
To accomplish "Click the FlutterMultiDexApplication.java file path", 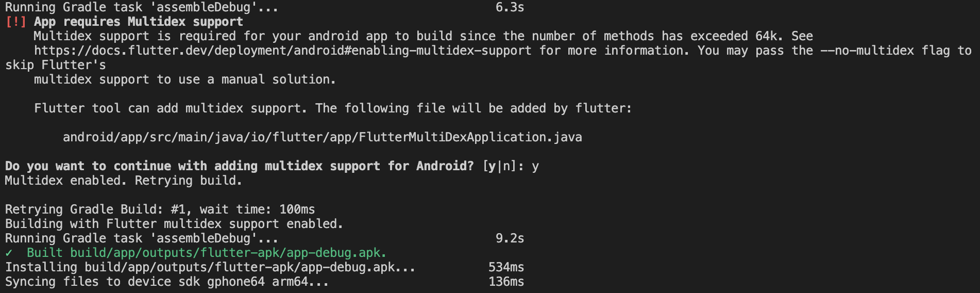I will pyautogui.click(x=322, y=137).
